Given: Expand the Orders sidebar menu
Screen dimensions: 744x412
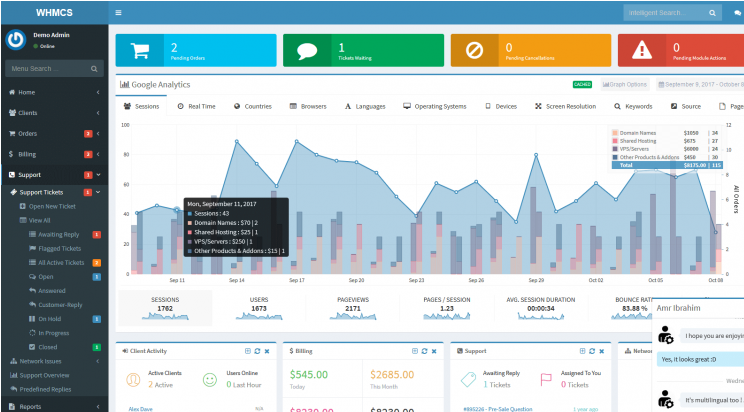Looking at the screenshot, I should pos(54,134).
